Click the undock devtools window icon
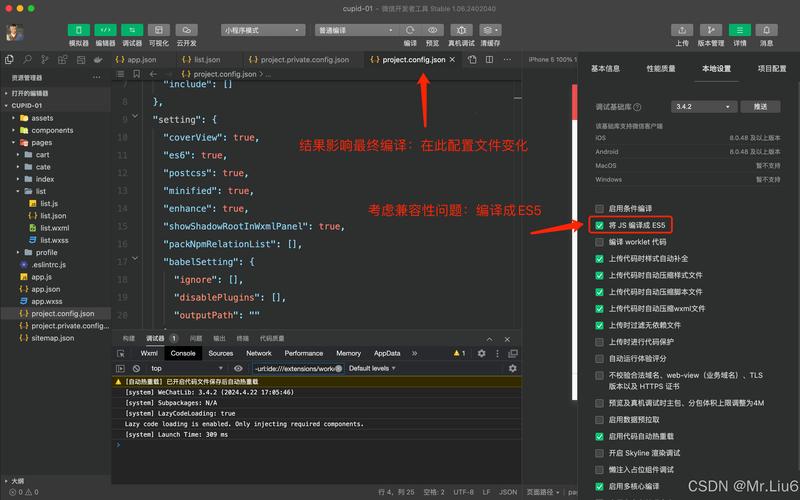The width and height of the screenshot is (800, 500). [x=513, y=353]
